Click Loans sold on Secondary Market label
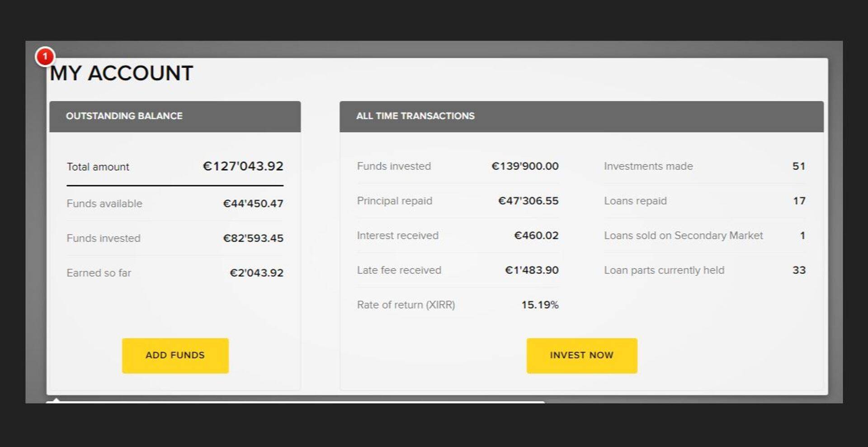This screenshot has height=447, width=868. click(x=683, y=236)
